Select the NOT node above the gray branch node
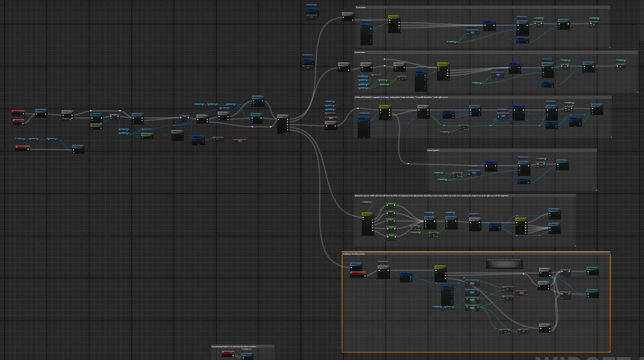Viewport: 644px width, 360px height. [x=331, y=118]
